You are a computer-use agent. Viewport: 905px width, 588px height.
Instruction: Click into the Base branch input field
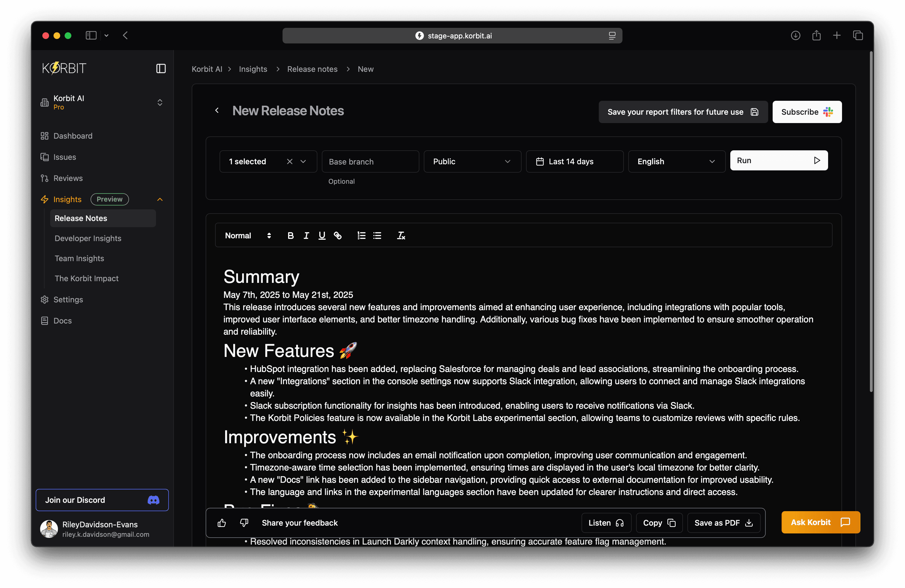[x=370, y=161]
